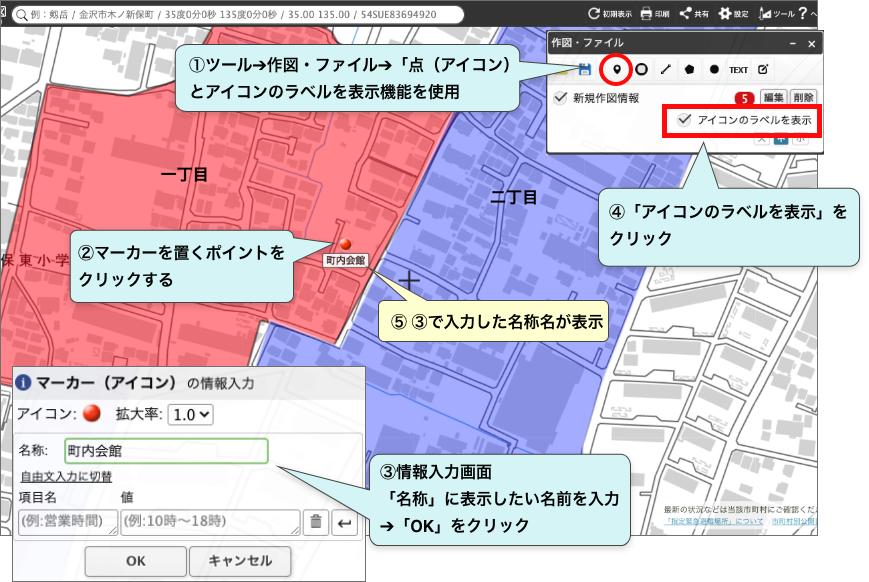The image size is (869, 582).
Task: Uncheck the 新規作図情報 checkbox
Action: click(x=561, y=98)
